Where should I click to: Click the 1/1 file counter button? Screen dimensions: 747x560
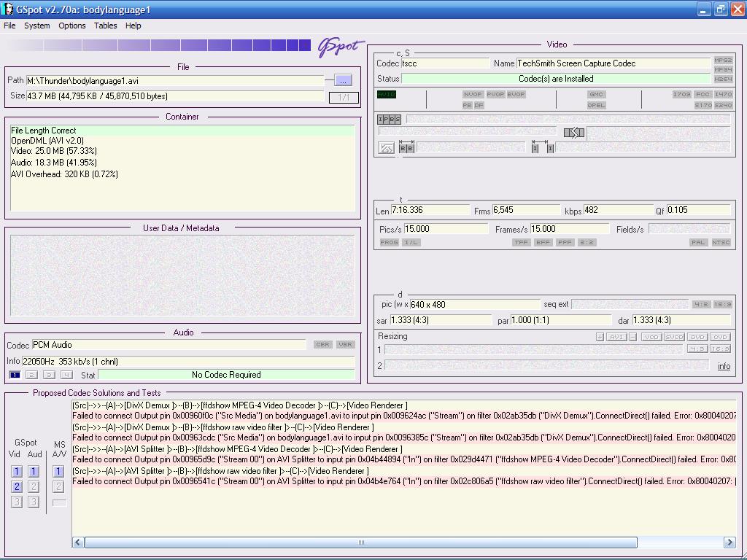(344, 98)
